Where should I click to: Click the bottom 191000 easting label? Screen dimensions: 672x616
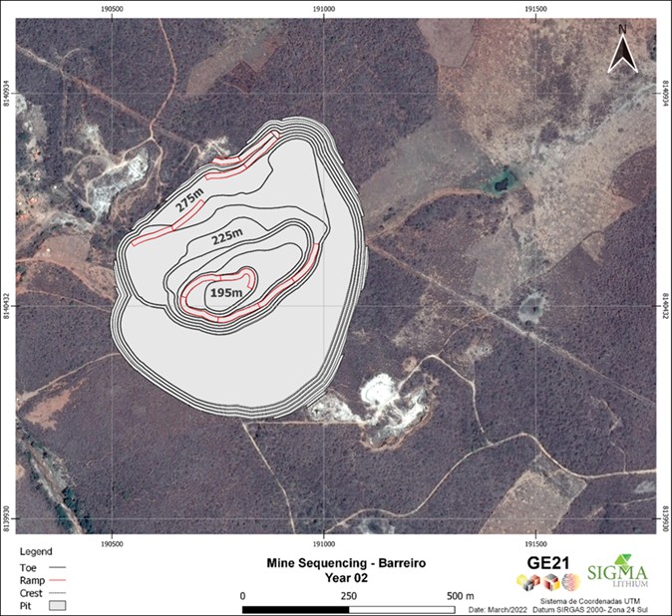[x=324, y=544]
